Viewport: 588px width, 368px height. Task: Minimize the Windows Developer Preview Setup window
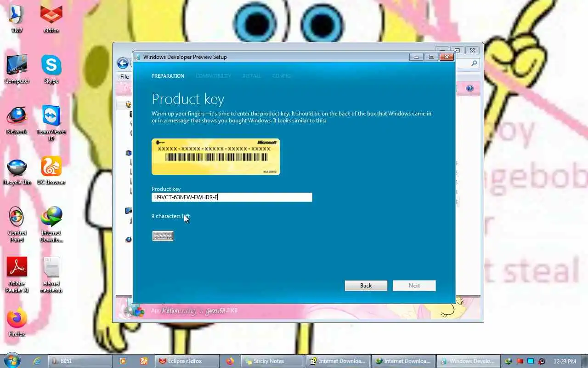(416, 57)
